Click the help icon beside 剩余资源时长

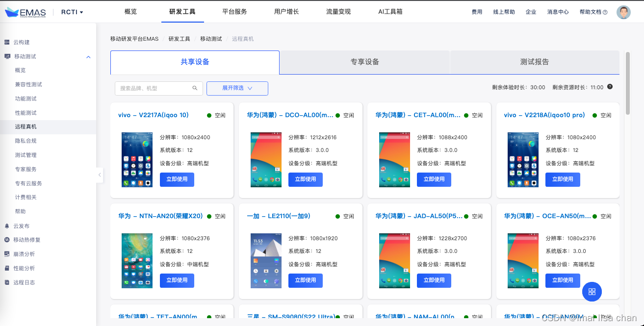coord(610,87)
